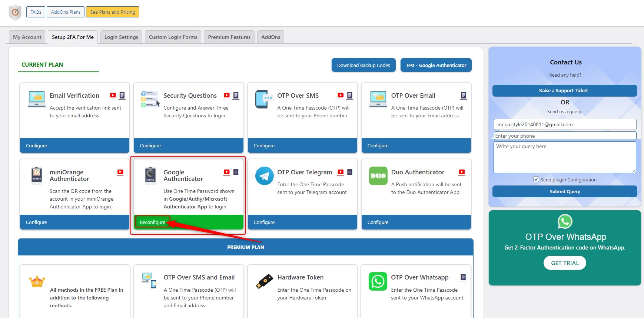Viewport: 644px width, 318px height.
Task: Click the AddOns Plans header button
Action: pyautogui.click(x=66, y=12)
